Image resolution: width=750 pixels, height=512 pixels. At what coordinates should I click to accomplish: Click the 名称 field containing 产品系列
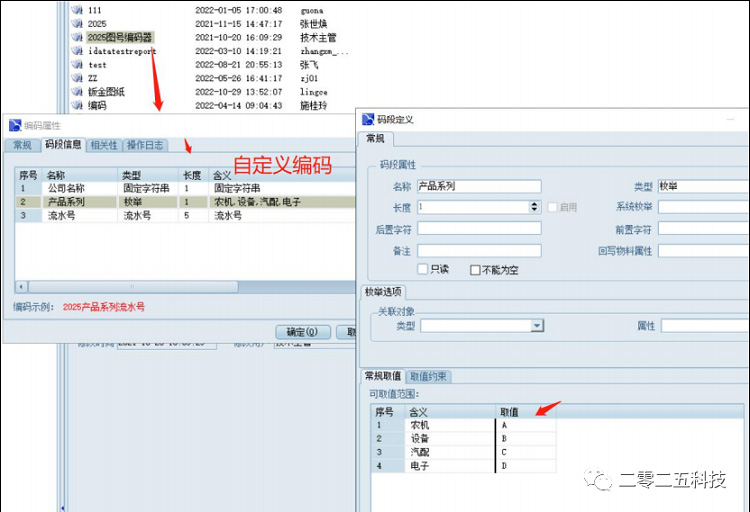coord(478,186)
